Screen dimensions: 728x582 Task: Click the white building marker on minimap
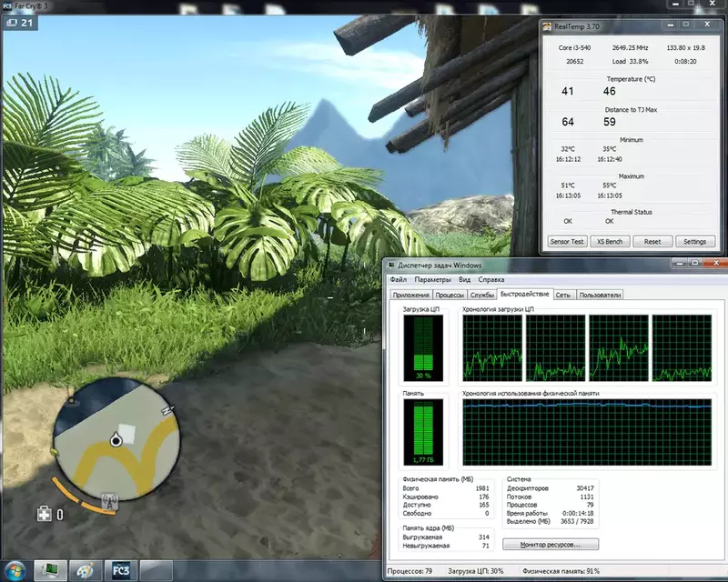pyautogui.click(x=126, y=433)
